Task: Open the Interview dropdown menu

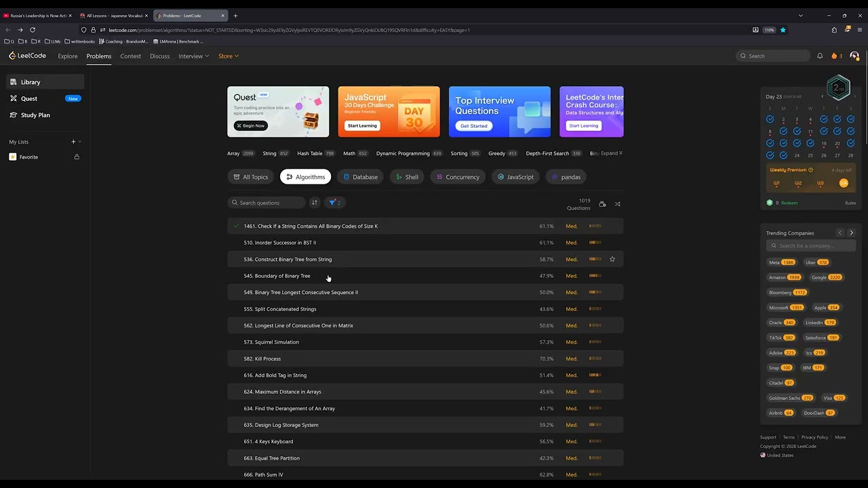Action: pos(193,56)
